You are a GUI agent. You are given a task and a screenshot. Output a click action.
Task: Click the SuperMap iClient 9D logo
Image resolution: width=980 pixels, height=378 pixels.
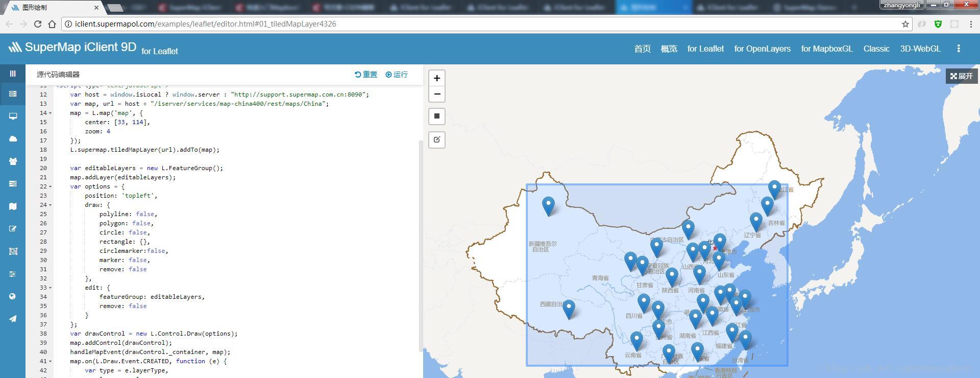(x=72, y=48)
